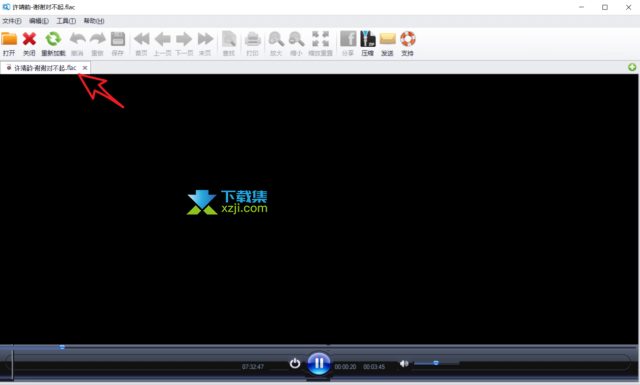Image resolution: width=640 pixels, height=385 pixels.
Task: Click the volume slider handle
Action: [436, 363]
